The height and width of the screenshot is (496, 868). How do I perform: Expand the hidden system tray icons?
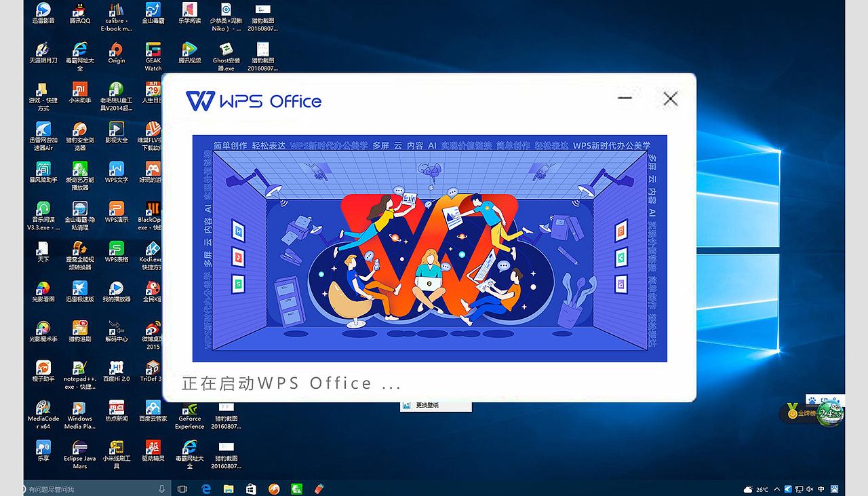click(777, 489)
